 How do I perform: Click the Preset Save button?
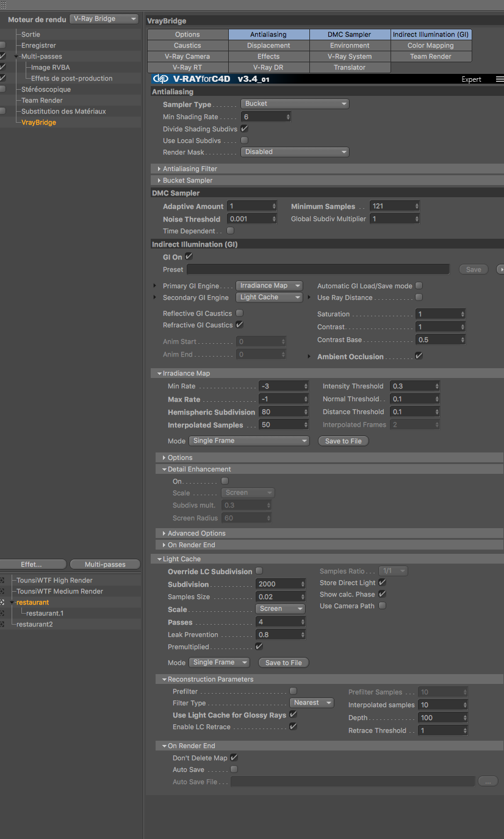pyautogui.click(x=473, y=269)
